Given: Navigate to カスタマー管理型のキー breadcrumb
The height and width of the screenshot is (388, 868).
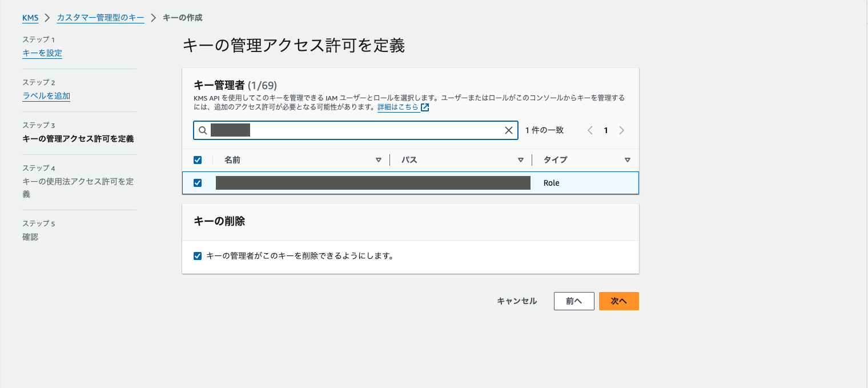Looking at the screenshot, I should pos(101,18).
